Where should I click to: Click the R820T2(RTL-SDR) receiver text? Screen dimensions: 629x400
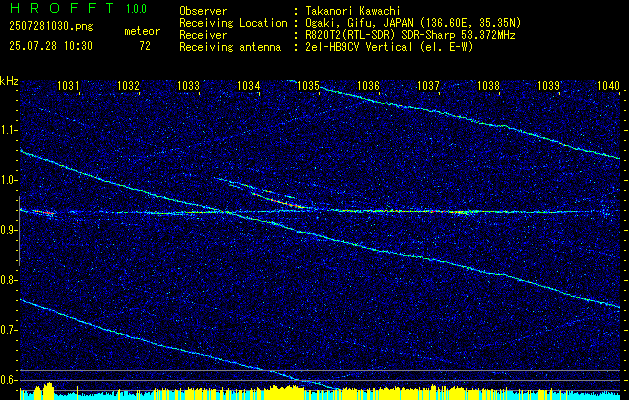coord(410,35)
